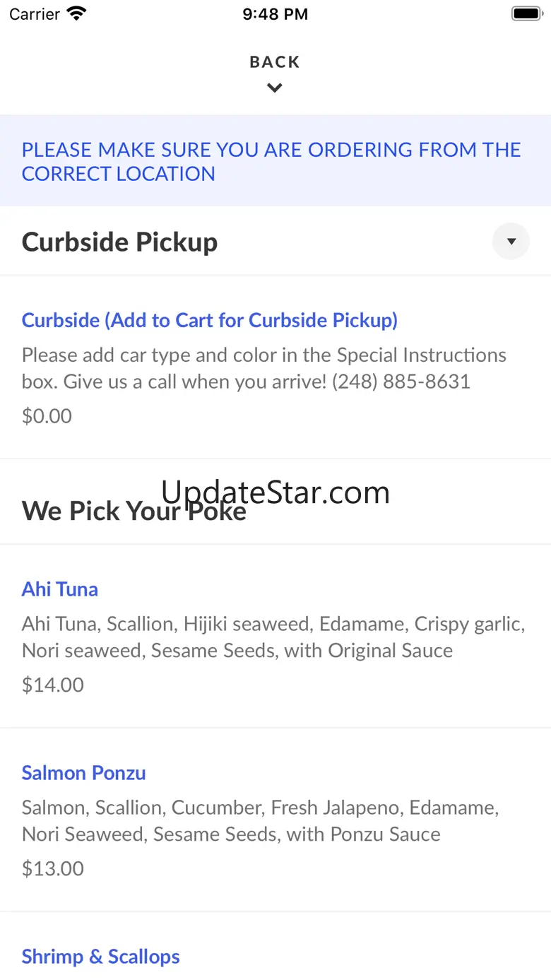The image size is (551, 980).
Task: Tap the $14.00 Ahi Tuna price
Action: [53, 685]
